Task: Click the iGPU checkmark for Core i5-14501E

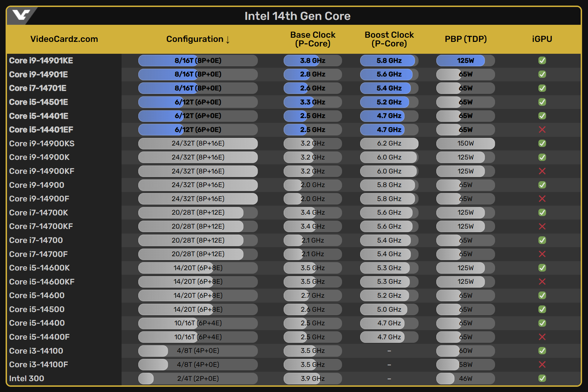Action: [x=542, y=102]
